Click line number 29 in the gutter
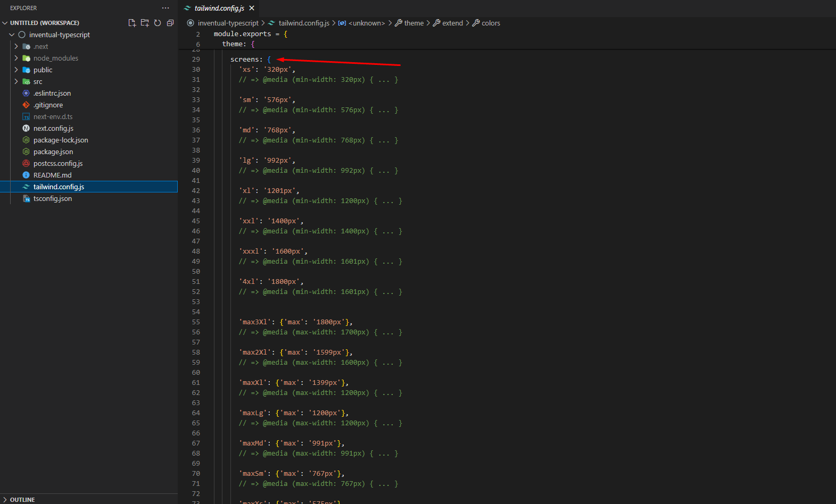This screenshot has width=836, height=504. click(x=196, y=59)
